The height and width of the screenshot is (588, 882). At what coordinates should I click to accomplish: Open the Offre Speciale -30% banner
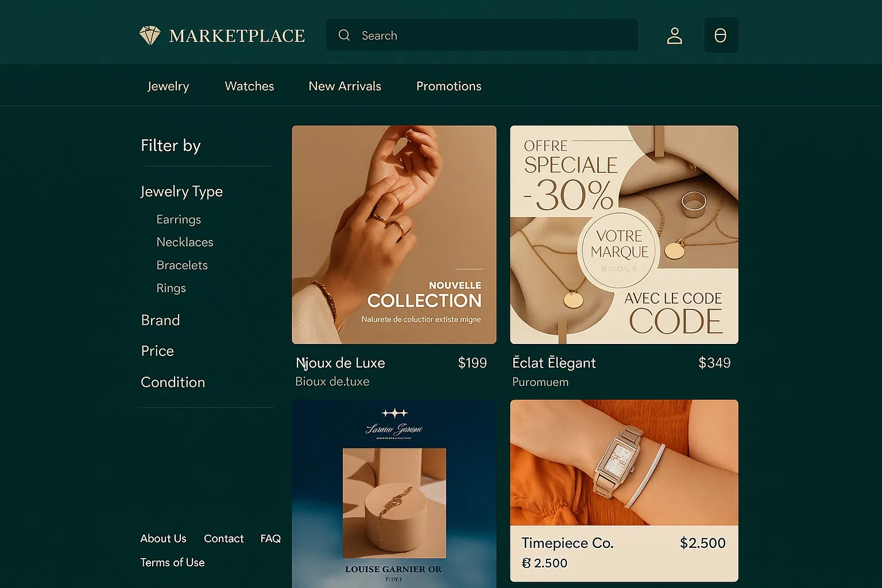click(x=624, y=235)
